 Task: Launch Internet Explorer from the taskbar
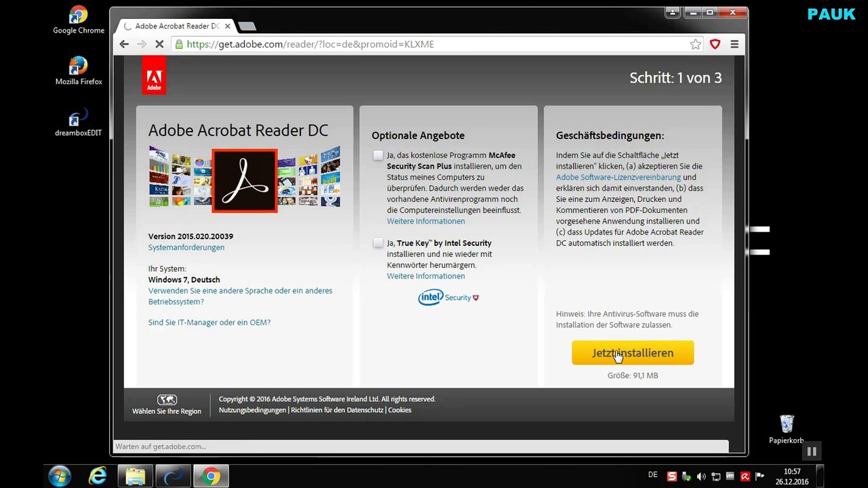(98, 476)
